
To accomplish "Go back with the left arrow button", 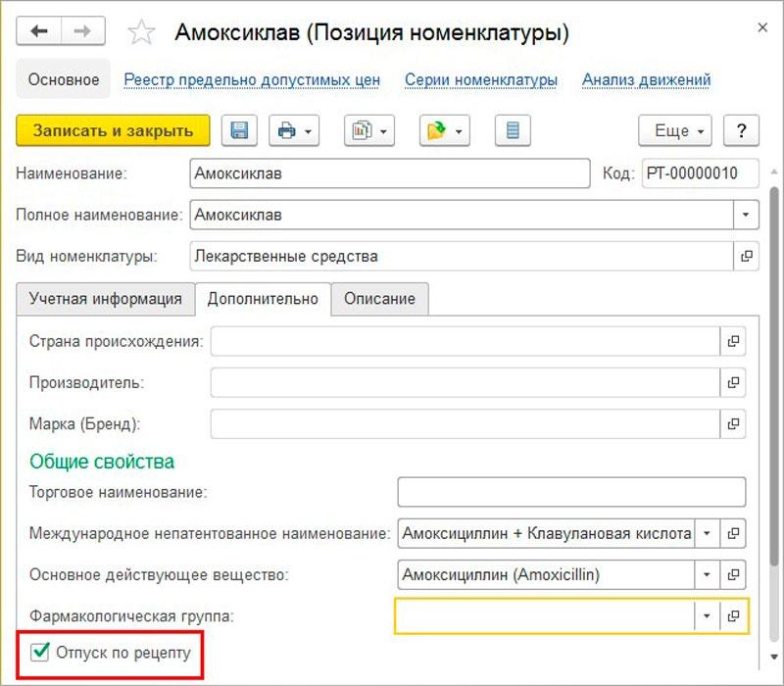I will click(39, 31).
